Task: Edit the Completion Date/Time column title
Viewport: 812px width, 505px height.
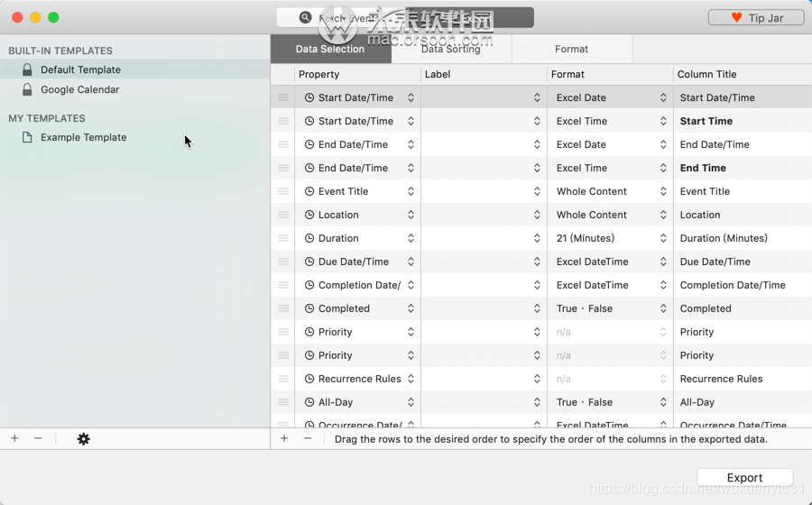Action: 733,285
